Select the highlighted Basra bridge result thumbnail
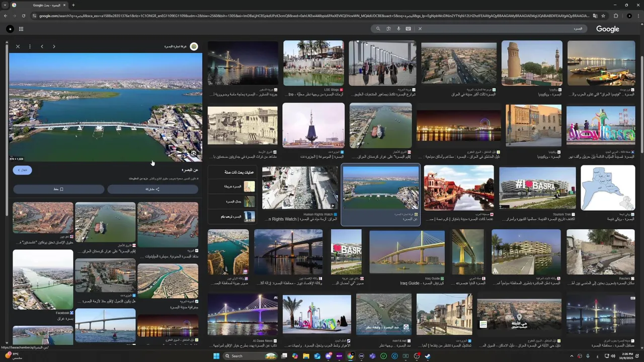The width and height of the screenshot is (644, 362). pos(380,188)
